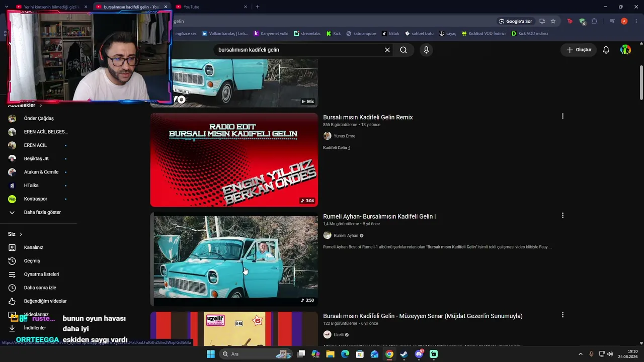Open a new browser tab

(258, 7)
